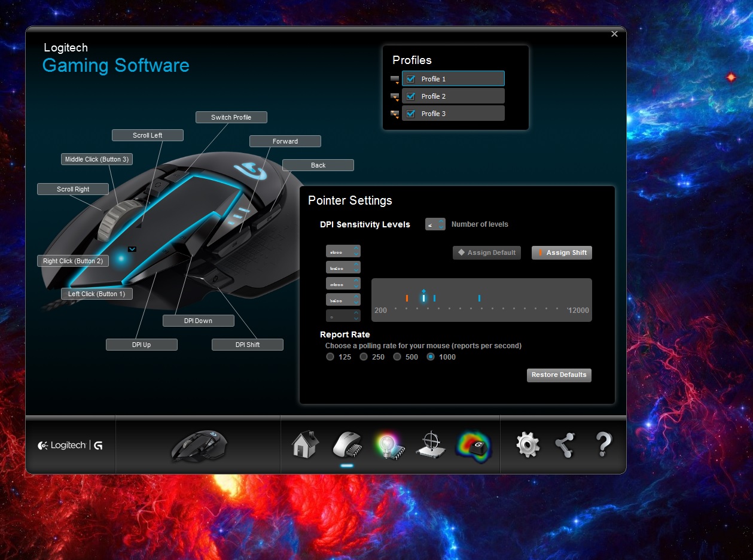Set report rate to 125
The height and width of the screenshot is (560, 753).
tap(330, 357)
